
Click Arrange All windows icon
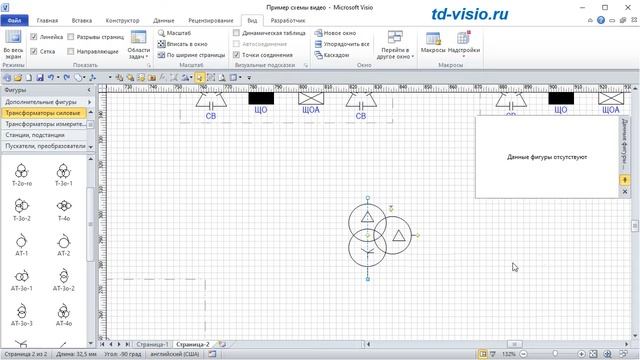point(318,44)
